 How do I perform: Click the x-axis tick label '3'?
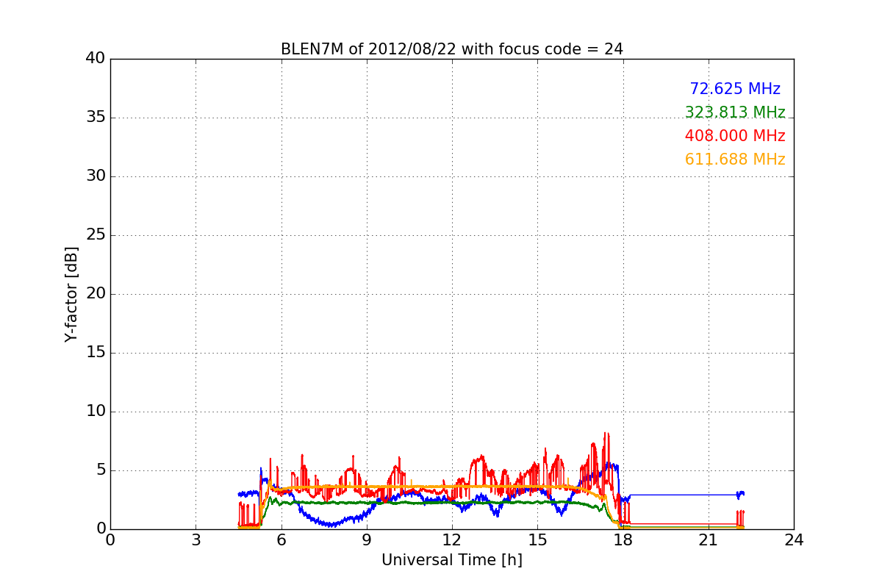(x=196, y=539)
